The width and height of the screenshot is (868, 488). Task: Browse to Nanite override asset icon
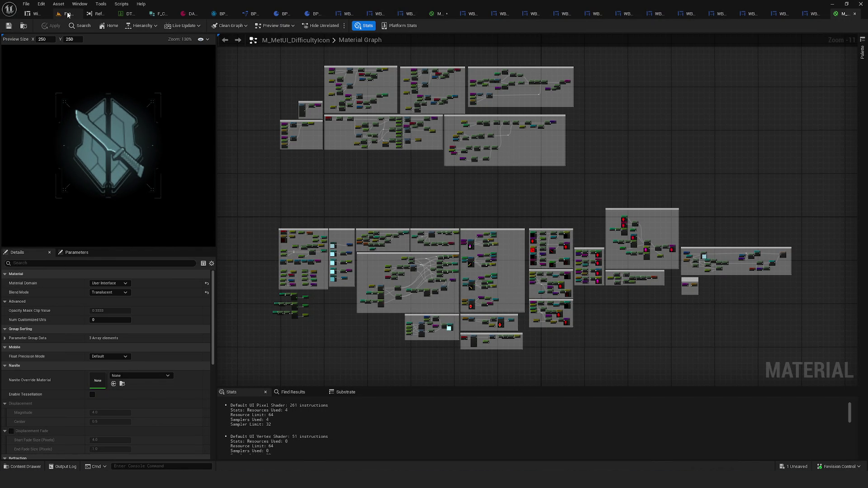coord(122,384)
